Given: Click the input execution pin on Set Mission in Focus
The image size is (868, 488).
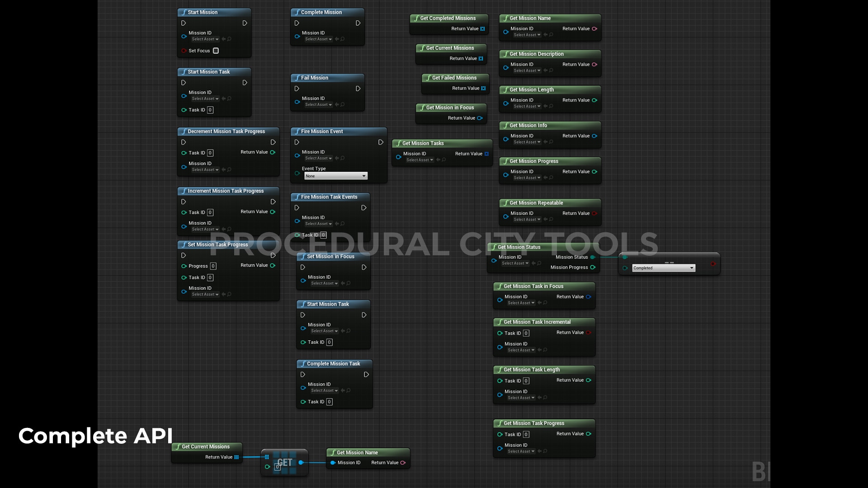Looking at the screenshot, I should click(302, 267).
